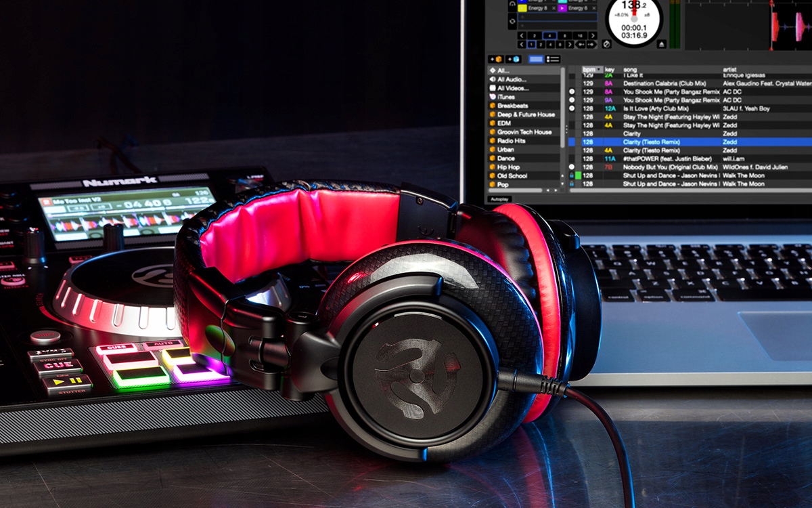
Task: Delete the Energy 8 cue with its X
Action: 554,8
